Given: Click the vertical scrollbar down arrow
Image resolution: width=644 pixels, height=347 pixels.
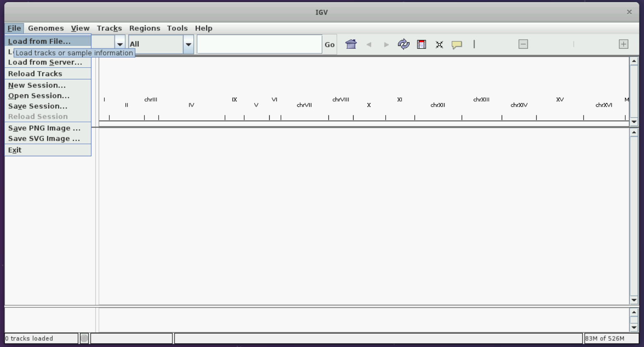Looking at the screenshot, I should [634, 300].
